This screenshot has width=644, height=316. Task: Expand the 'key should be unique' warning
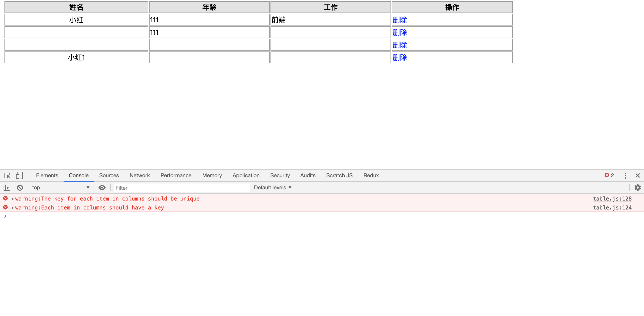coord(13,199)
